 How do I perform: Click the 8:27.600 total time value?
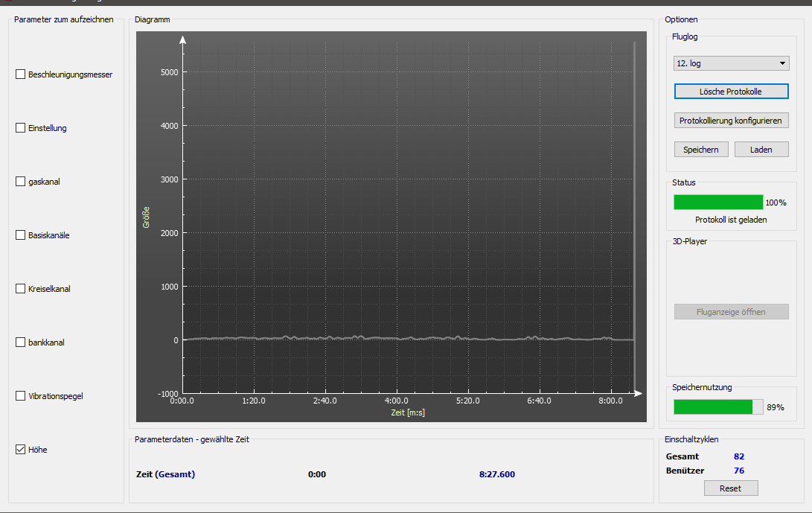point(497,474)
